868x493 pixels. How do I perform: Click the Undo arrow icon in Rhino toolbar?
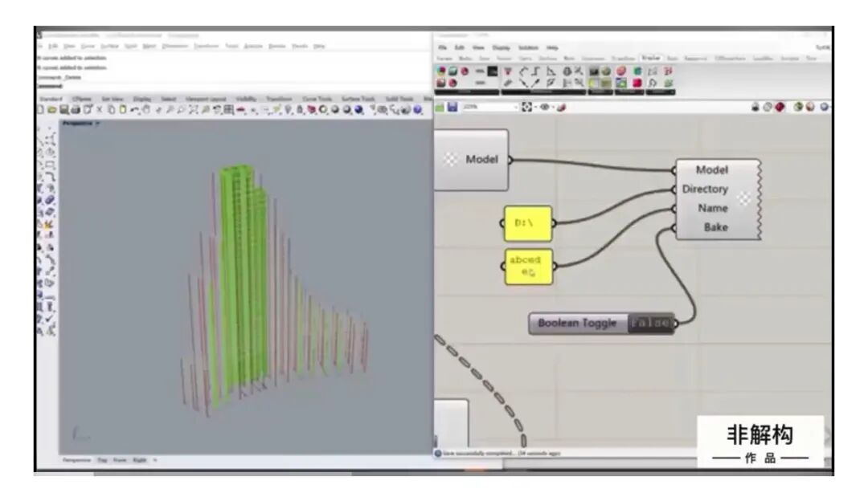[x=134, y=109]
